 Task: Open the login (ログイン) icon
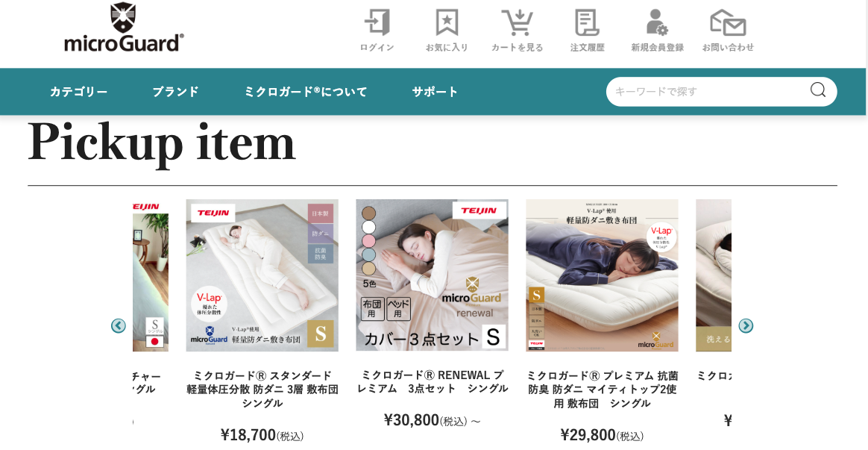pos(377,31)
